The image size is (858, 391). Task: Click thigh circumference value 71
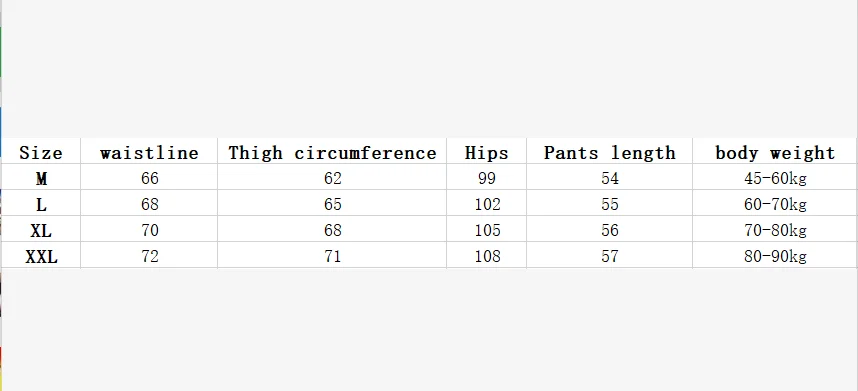click(x=332, y=255)
